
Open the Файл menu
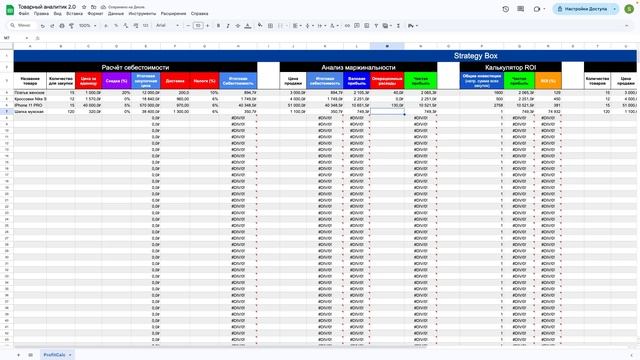click(x=24, y=13)
